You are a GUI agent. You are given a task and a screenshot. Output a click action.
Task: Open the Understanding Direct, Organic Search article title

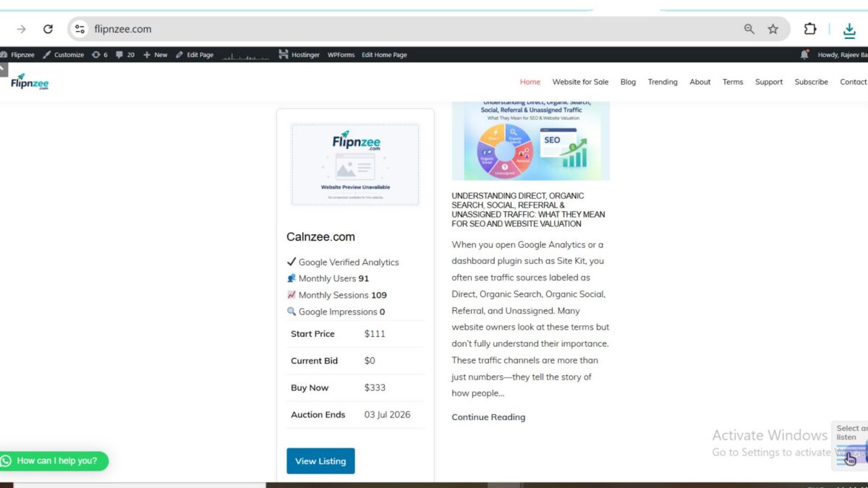[529, 210]
